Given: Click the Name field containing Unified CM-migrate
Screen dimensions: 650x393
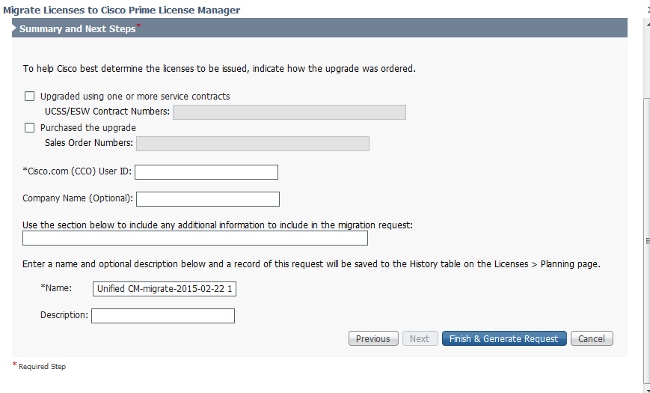Looking at the screenshot, I should pos(165,289).
